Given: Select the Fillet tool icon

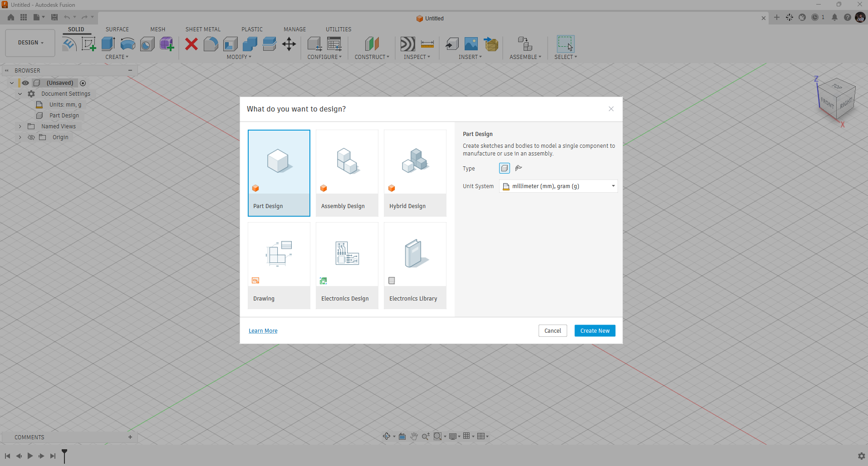Looking at the screenshot, I should pos(211,44).
